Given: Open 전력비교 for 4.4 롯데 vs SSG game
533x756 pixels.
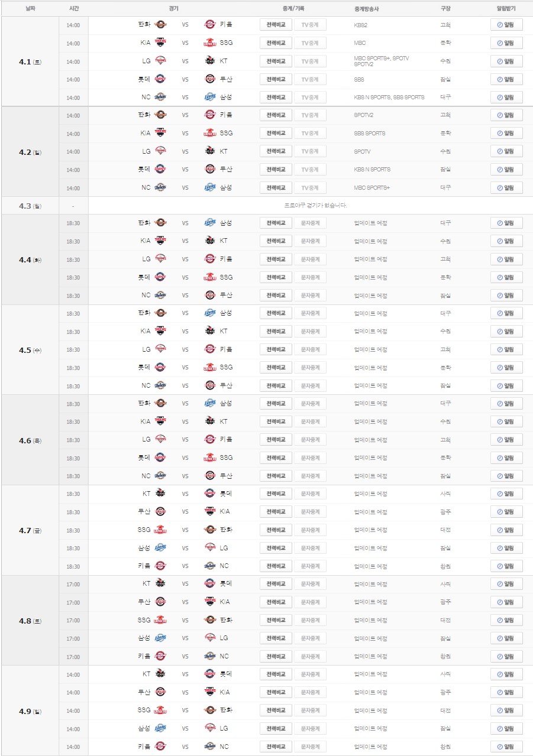Looking at the screenshot, I should [276, 277].
